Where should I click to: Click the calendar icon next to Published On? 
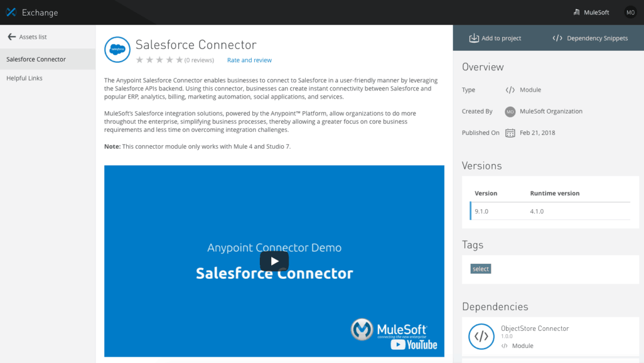[510, 133]
